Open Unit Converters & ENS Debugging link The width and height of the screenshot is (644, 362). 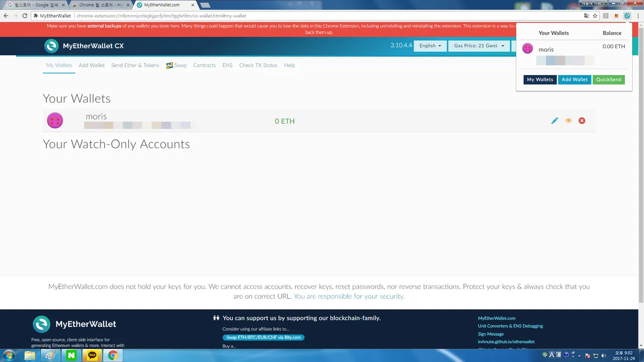point(510,326)
